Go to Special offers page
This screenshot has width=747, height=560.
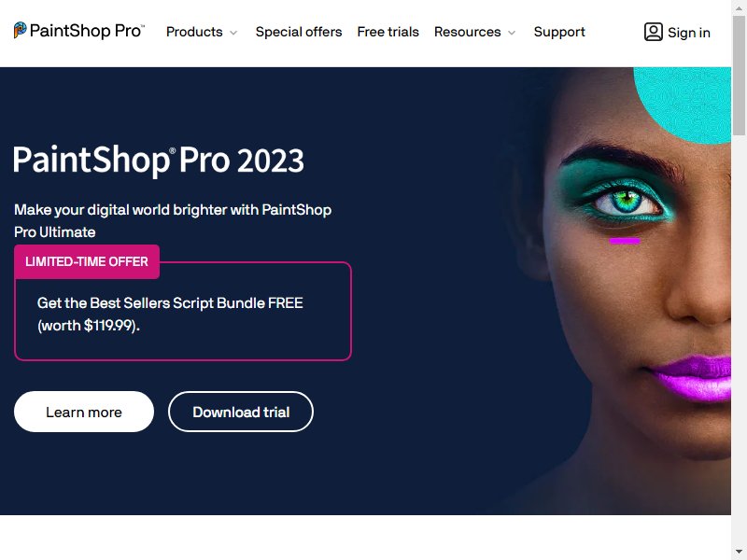click(x=299, y=32)
